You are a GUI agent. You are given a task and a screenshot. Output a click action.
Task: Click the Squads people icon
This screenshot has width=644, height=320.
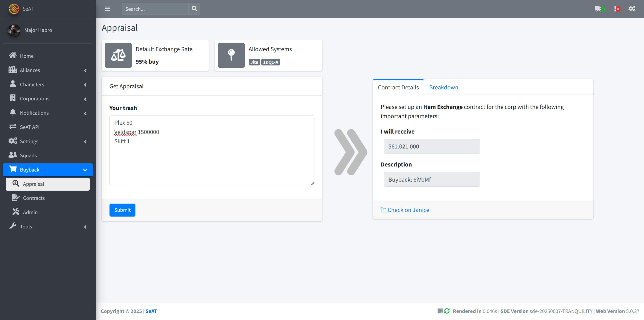pyautogui.click(x=13, y=155)
